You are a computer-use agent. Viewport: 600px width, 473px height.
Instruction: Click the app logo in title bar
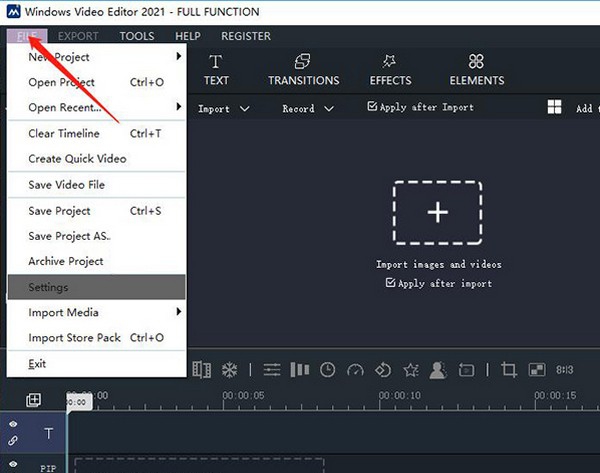point(14,11)
